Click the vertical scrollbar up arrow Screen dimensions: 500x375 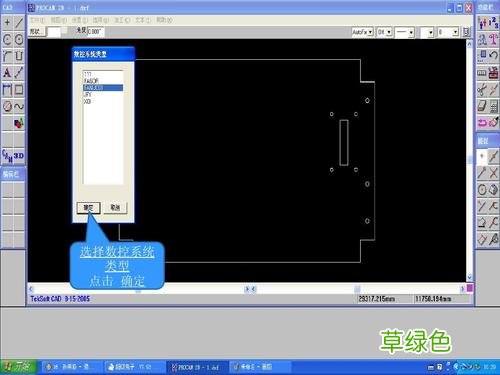[x=469, y=43]
